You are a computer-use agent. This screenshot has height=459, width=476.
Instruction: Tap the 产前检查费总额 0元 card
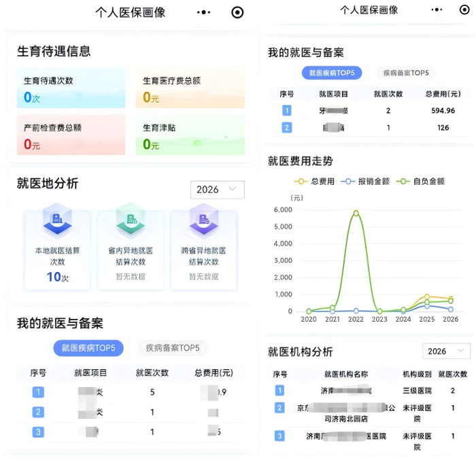point(71,135)
